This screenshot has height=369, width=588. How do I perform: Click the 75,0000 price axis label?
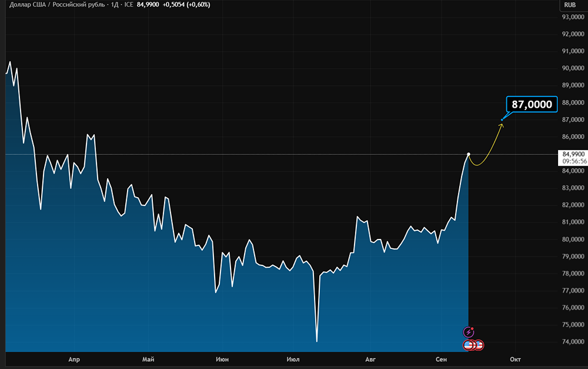[573, 325]
